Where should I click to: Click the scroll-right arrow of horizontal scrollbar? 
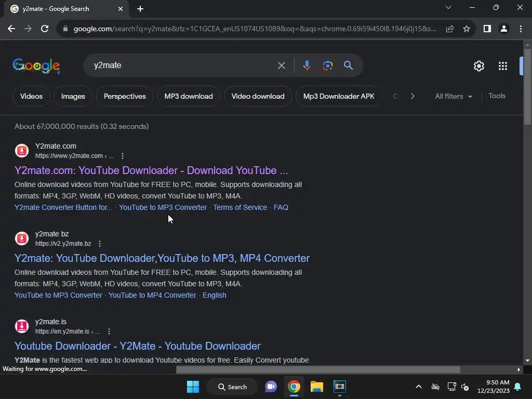click(x=518, y=369)
